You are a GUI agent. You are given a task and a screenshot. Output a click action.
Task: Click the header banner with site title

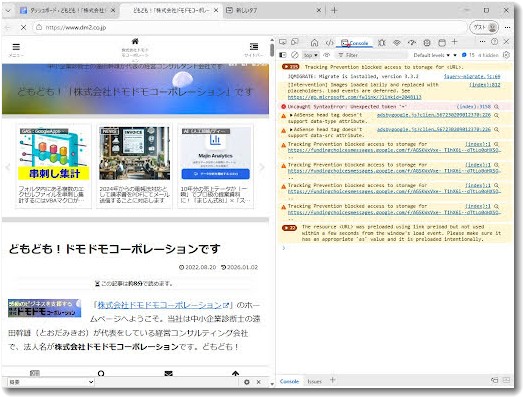[135, 89]
